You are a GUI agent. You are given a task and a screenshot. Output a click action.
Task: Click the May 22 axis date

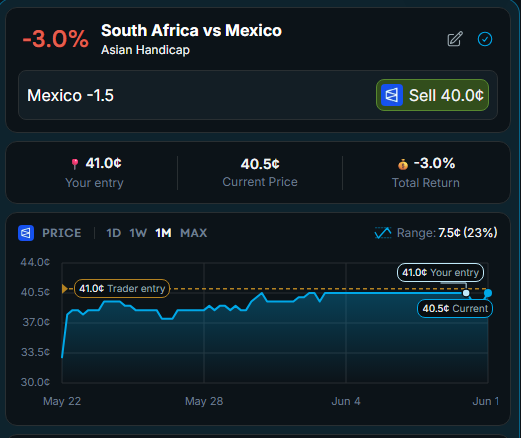[x=62, y=401]
